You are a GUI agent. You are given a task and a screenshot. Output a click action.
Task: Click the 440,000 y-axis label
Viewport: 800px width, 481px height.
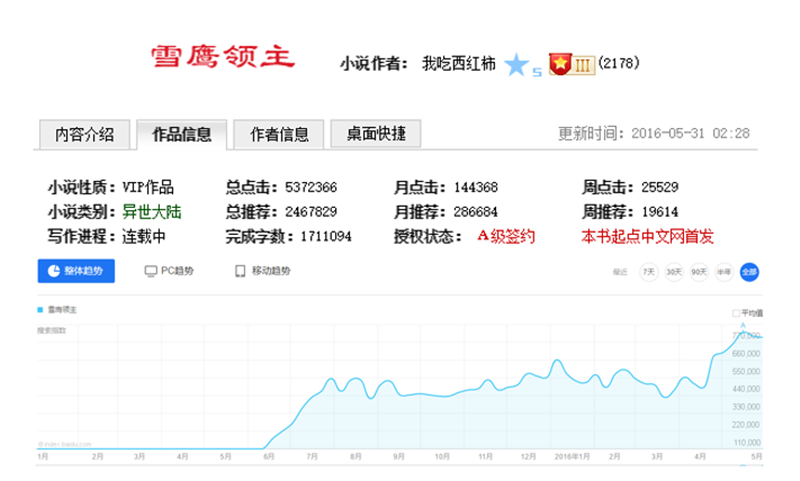(x=746, y=389)
